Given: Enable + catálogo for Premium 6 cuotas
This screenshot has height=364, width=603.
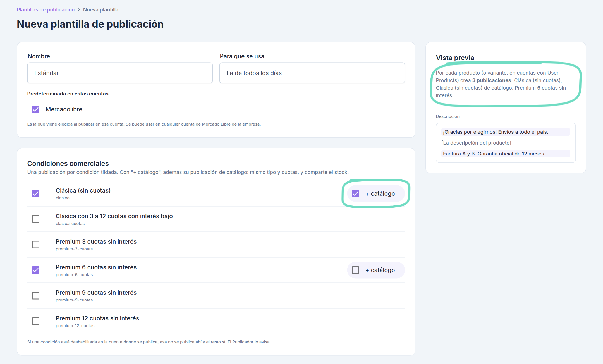Looking at the screenshot, I should [x=355, y=270].
